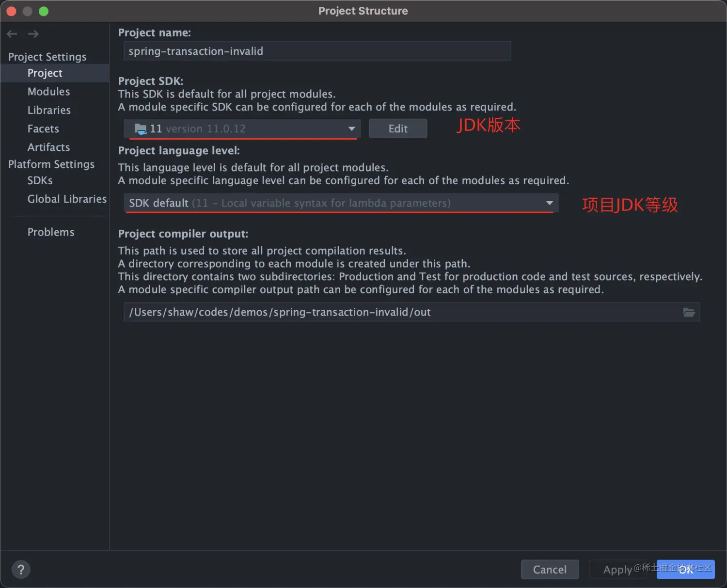Click the Apply button
The image size is (727, 588).
click(x=617, y=570)
